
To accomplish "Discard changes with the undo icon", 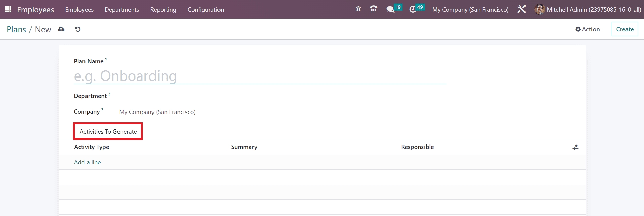I will [x=78, y=29].
